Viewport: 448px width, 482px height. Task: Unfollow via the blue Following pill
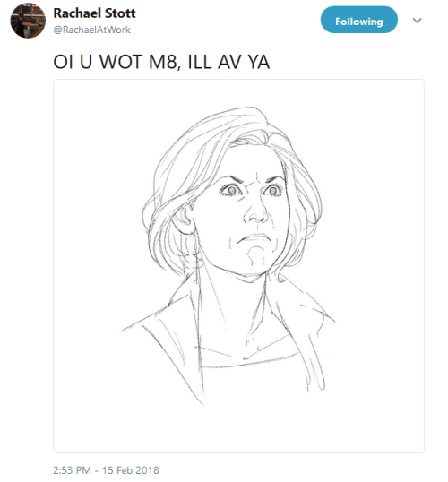click(358, 20)
